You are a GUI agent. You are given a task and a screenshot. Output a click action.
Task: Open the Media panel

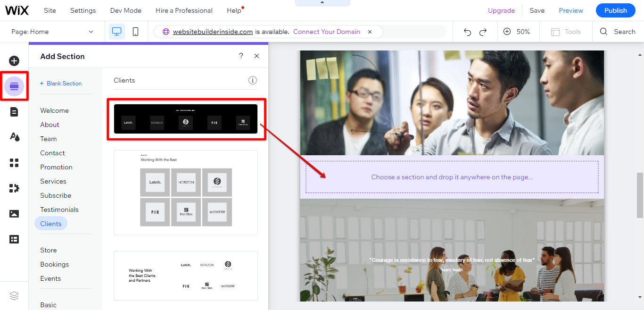14,214
